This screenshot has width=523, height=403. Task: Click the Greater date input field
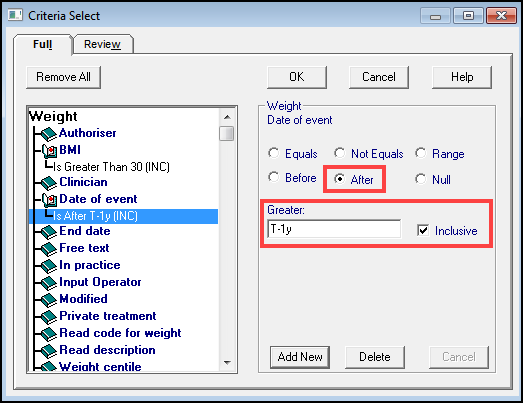tap(334, 229)
